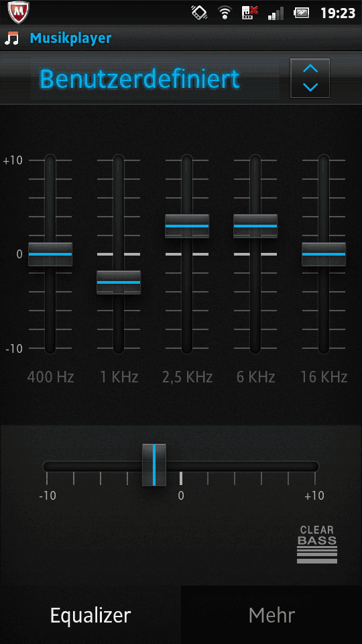Viewport: 362px width, 644px height.
Task: Select the Equalizer tab
Action: [x=90, y=615]
